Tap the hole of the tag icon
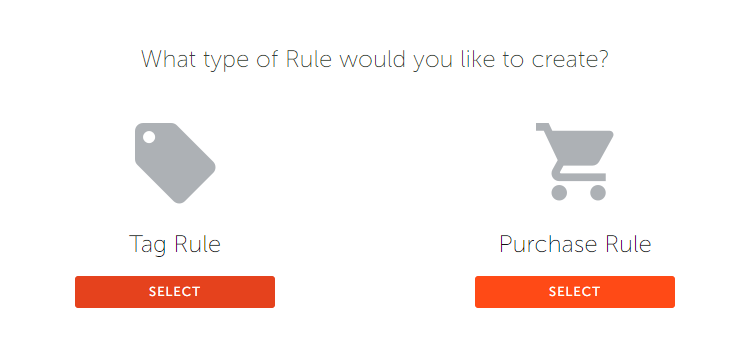The width and height of the screenshot is (731, 363). (x=149, y=137)
